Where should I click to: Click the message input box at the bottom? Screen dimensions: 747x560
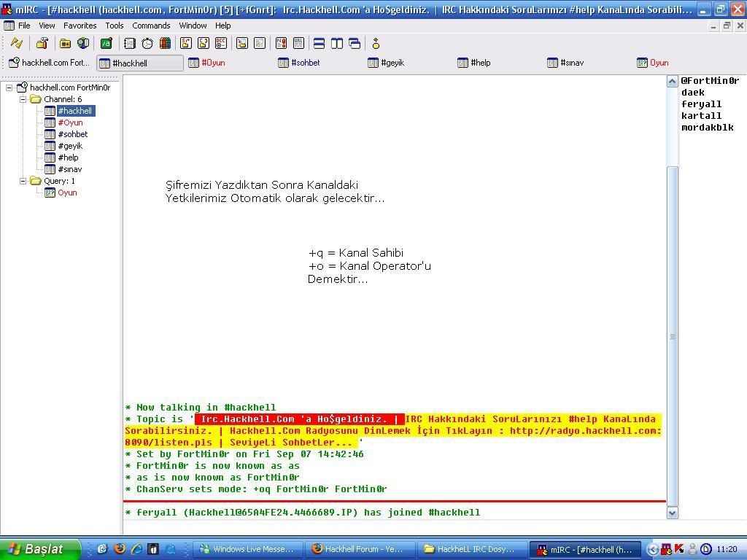click(x=434, y=528)
